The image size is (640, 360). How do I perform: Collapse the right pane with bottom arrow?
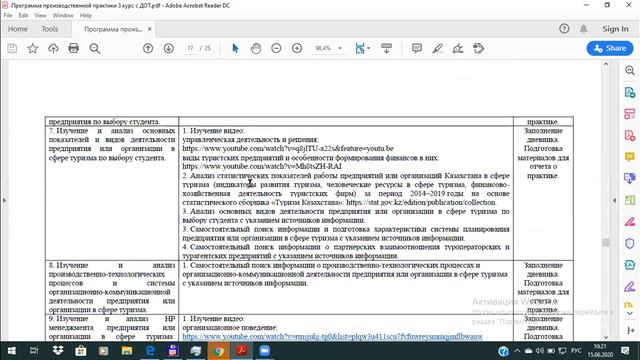(x=630, y=331)
